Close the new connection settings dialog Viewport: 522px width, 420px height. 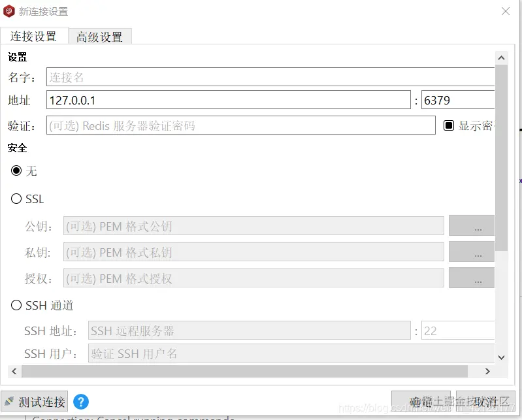tap(506, 11)
